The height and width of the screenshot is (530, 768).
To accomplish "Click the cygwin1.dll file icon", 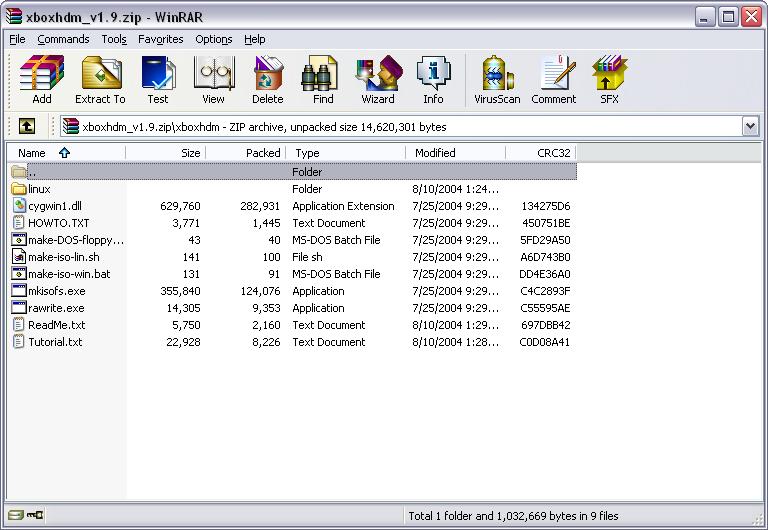I will click(19, 206).
